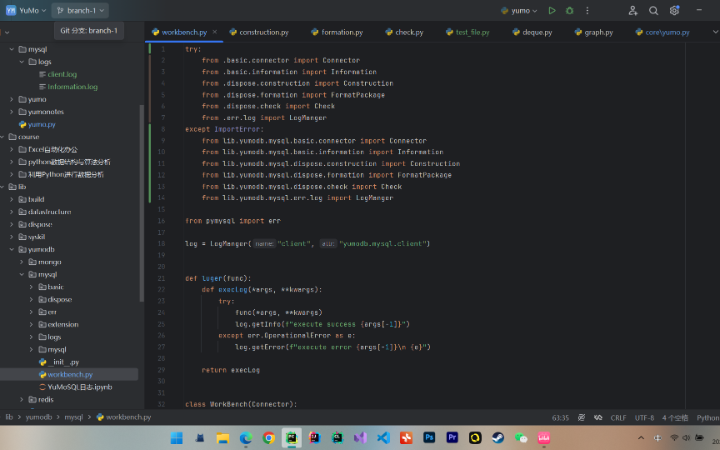
Task: Open VS Code from the taskbar
Action: tap(383, 438)
